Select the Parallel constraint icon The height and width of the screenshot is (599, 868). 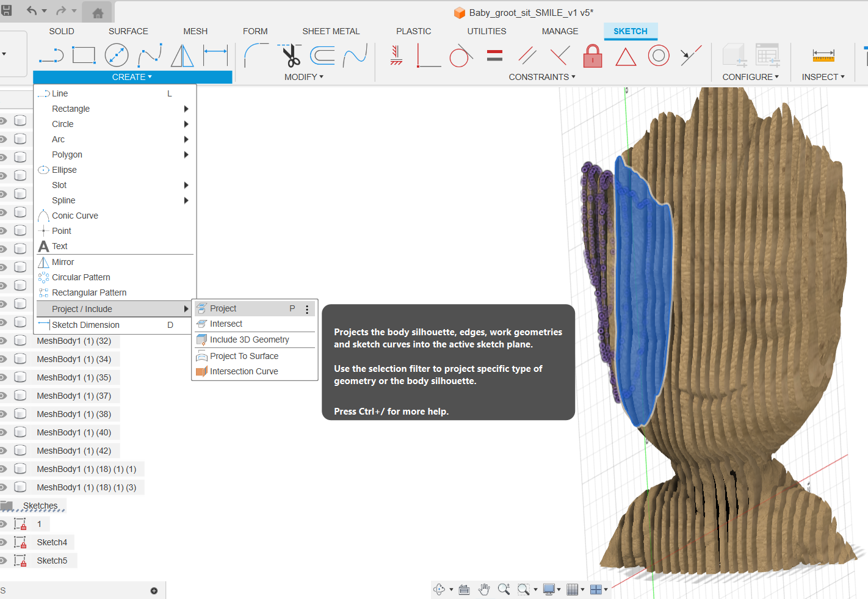[x=527, y=56]
